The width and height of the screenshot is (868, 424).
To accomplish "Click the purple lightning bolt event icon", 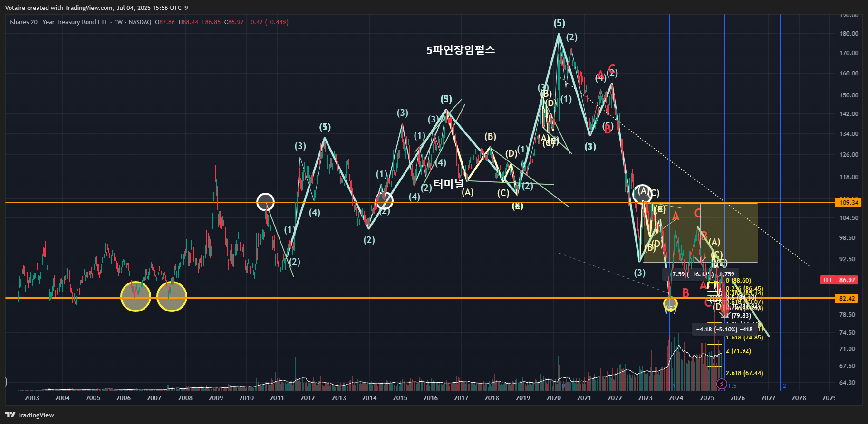I will click(x=722, y=384).
